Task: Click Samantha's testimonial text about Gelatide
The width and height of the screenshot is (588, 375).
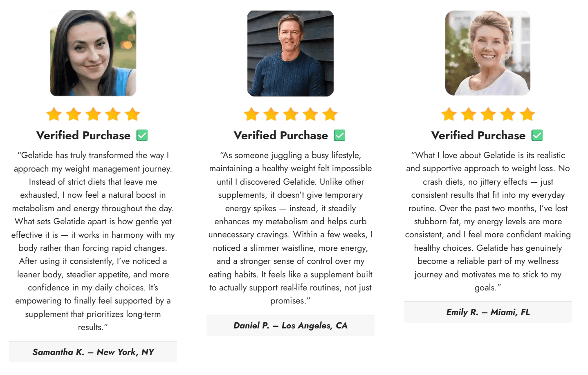Action: click(x=93, y=241)
